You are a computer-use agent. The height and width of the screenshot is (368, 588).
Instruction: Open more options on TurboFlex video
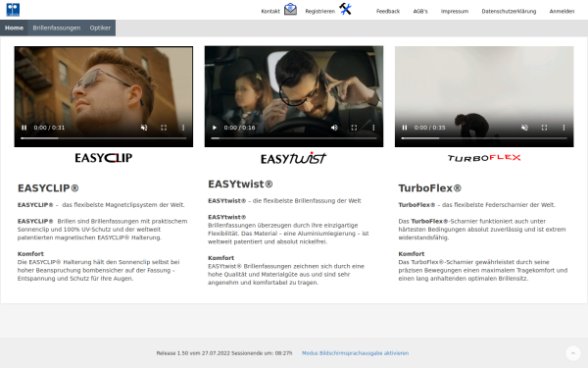pyautogui.click(x=563, y=128)
